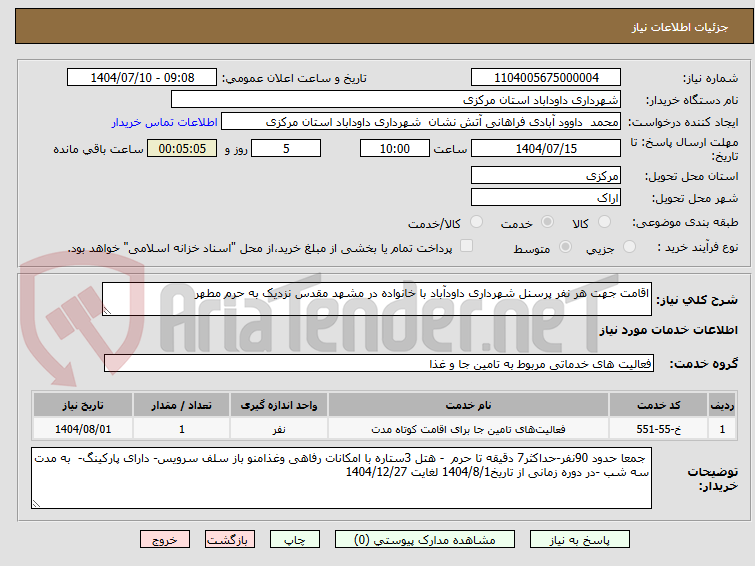Click the row number cell 1
755x566 pixels.
coord(722,429)
